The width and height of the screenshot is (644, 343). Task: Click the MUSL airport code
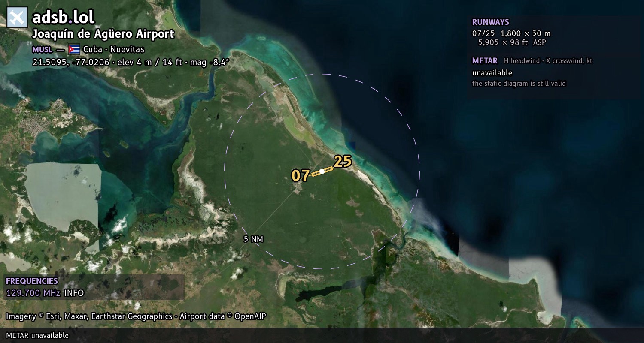pos(42,50)
